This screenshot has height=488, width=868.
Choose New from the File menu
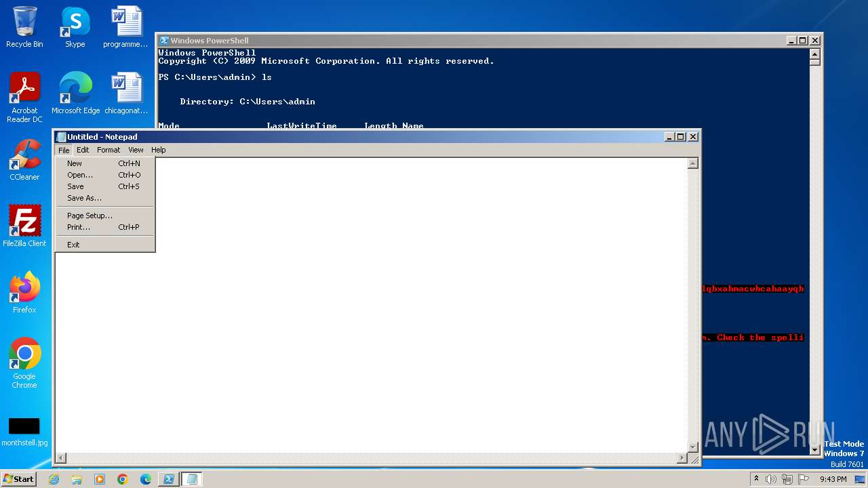(105, 163)
